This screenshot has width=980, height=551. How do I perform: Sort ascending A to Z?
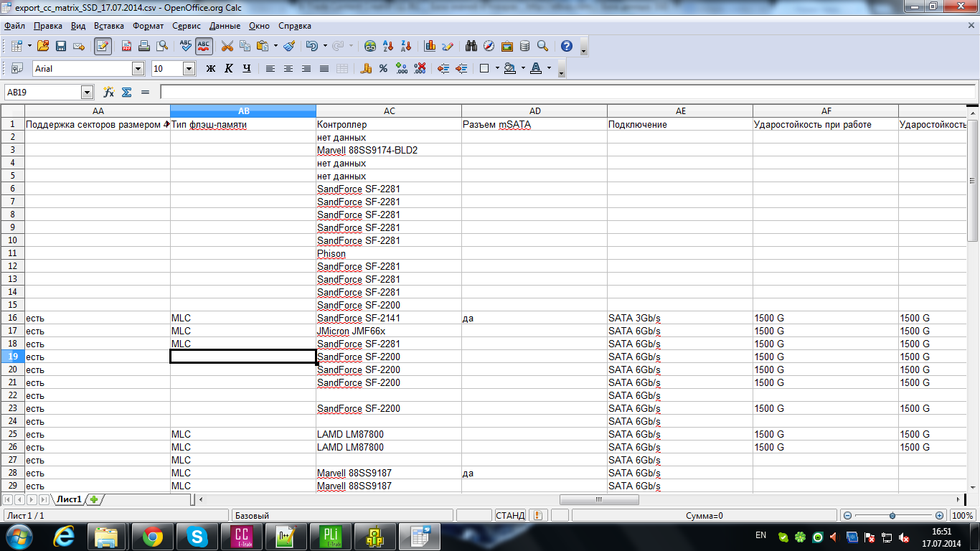[x=388, y=46]
